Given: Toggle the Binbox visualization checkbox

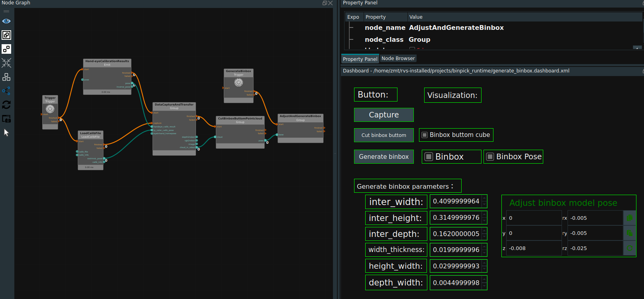Looking at the screenshot, I should (429, 157).
